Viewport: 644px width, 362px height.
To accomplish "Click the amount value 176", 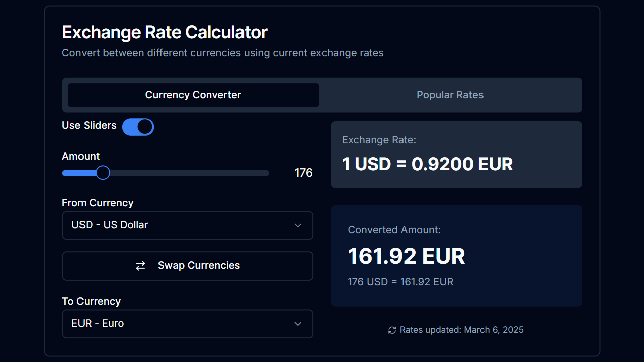I will pyautogui.click(x=303, y=172).
